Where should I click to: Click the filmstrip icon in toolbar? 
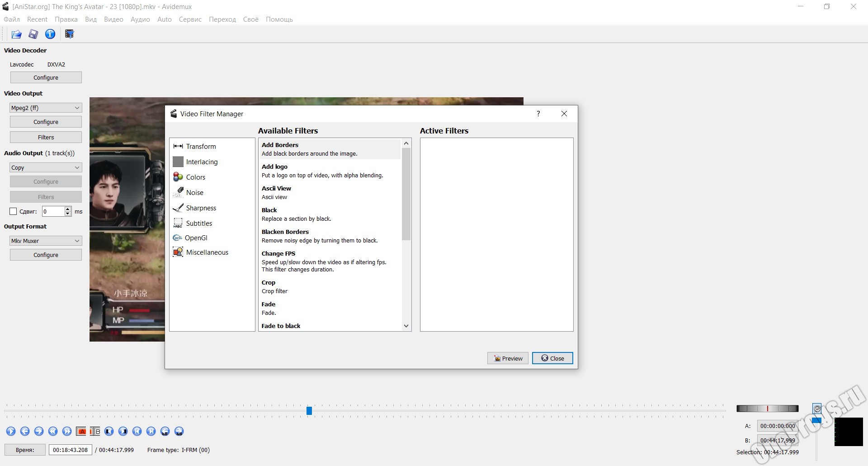[x=69, y=34]
